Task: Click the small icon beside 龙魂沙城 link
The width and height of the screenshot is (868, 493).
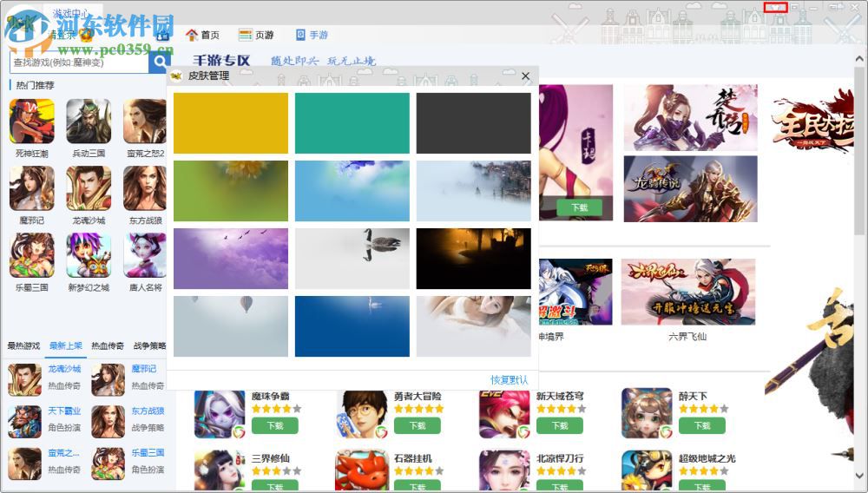Action: 24,379
